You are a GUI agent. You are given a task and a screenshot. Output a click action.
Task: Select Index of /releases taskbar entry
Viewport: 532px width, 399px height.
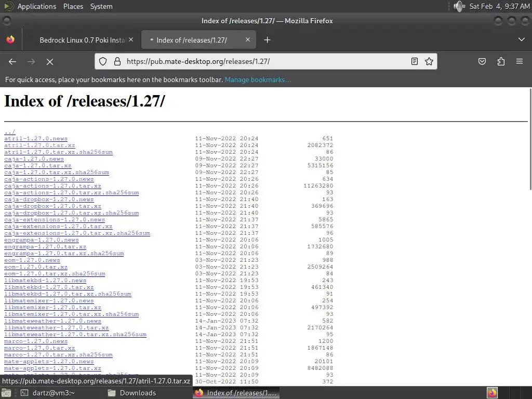tap(236, 393)
